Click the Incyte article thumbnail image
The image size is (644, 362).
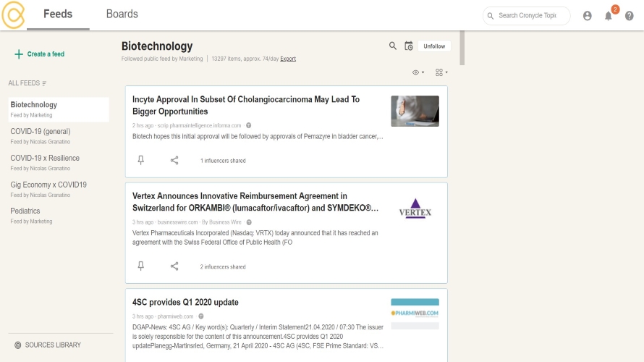point(415,111)
